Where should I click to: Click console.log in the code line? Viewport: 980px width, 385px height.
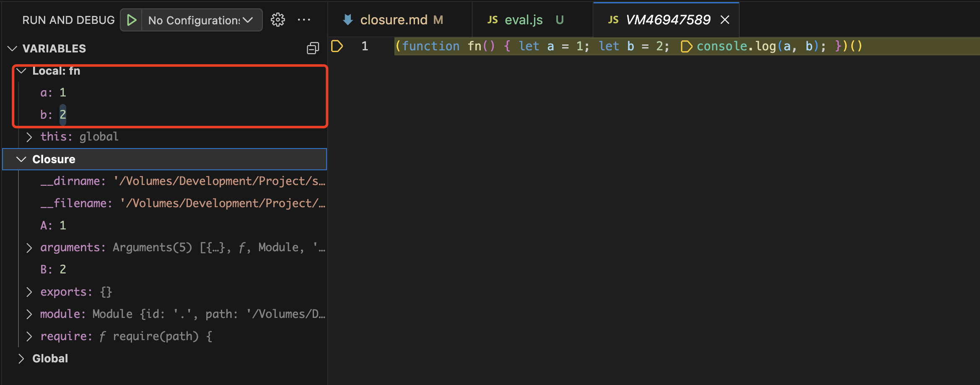(x=736, y=46)
